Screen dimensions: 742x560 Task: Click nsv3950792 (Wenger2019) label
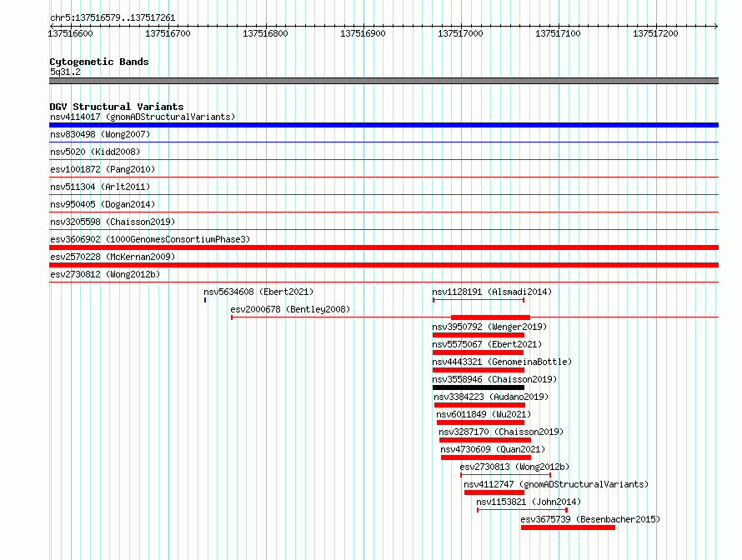tap(489, 327)
